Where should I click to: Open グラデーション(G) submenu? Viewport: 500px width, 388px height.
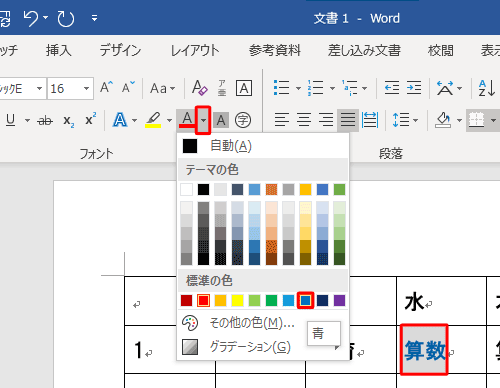click(263, 347)
